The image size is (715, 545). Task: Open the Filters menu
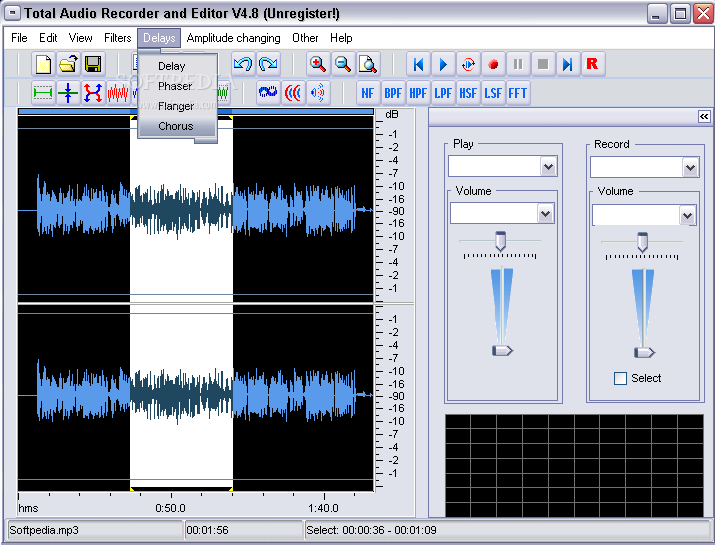118,38
